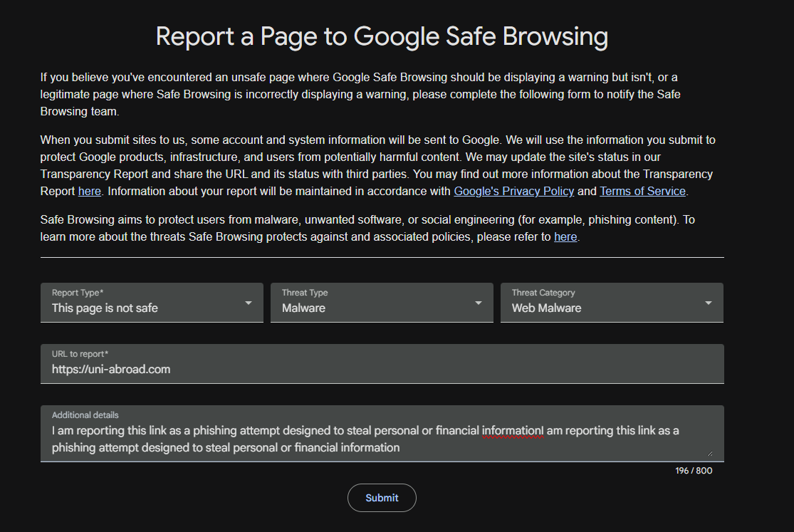The height and width of the screenshot is (532, 794).
Task: Click the textarea resize handle in Additional details
Action: point(709,454)
